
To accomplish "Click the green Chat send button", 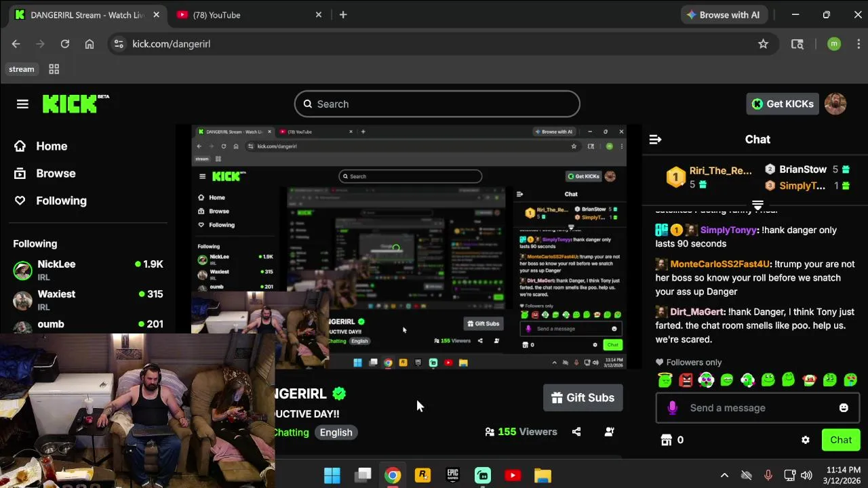I will coord(841,440).
